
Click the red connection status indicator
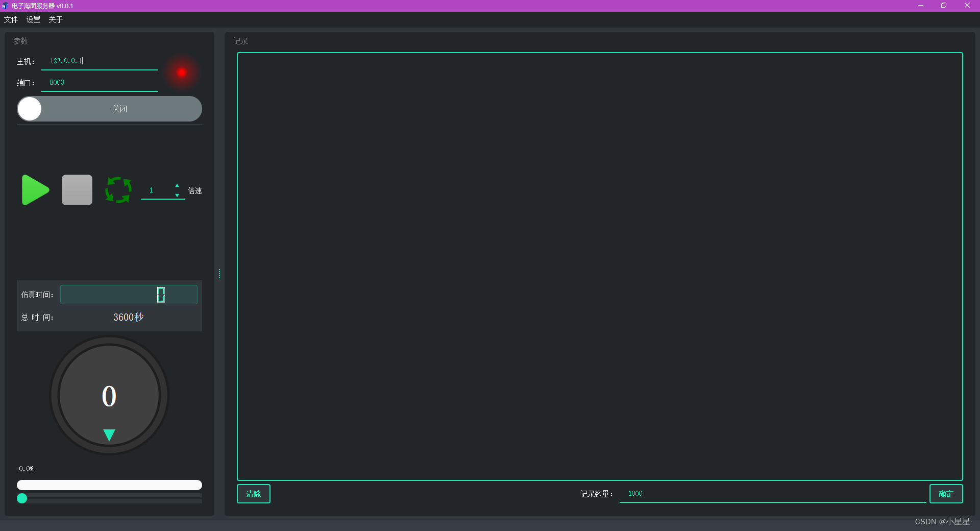[182, 73]
